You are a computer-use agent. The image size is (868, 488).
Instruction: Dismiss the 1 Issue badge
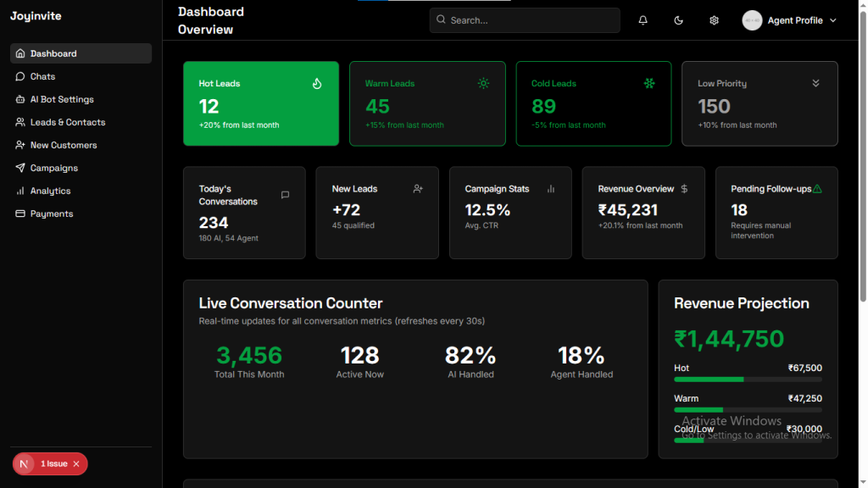[76, 463]
